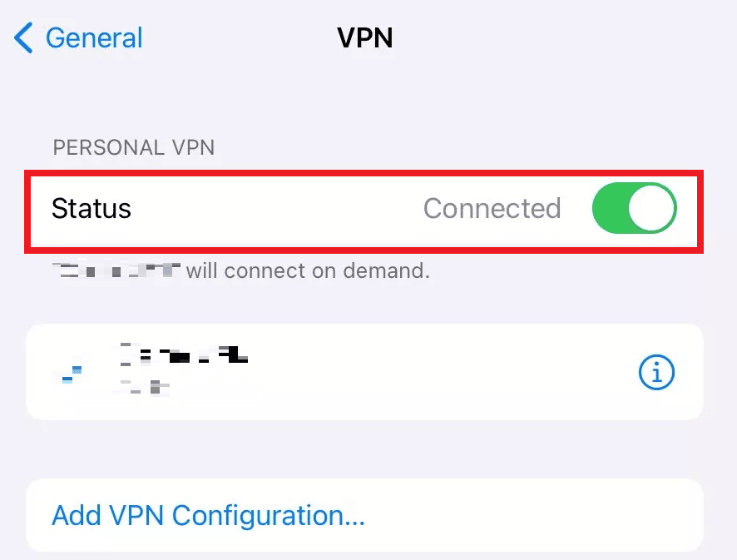Click the 'will connect on demand' note
The height and width of the screenshot is (560, 737).
click(x=308, y=270)
